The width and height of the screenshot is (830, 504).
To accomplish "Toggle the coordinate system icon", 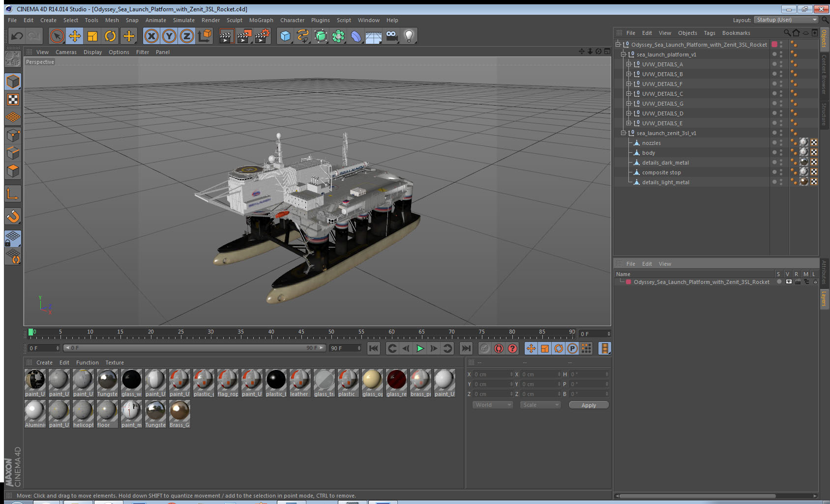I will [x=205, y=36].
